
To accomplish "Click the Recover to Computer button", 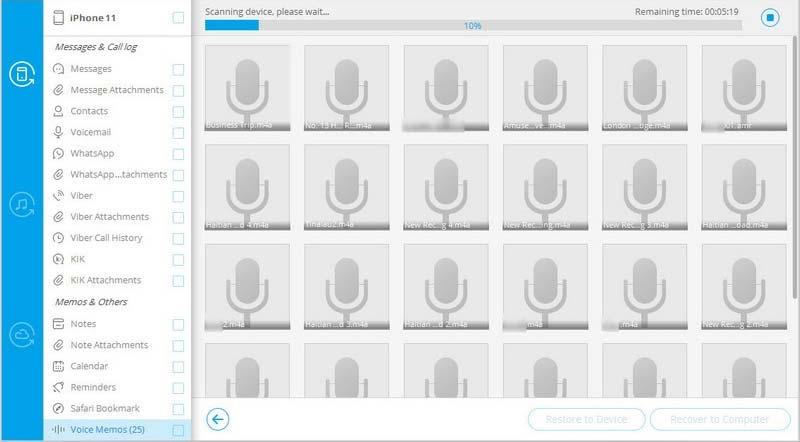I will (x=719, y=420).
